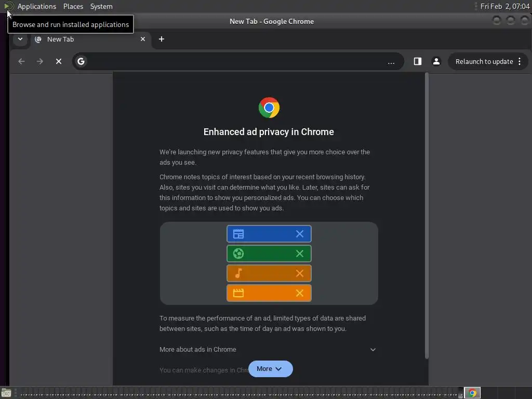Click the Chrome logo in dialog
The height and width of the screenshot is (399, 532).
click(269, 108)
